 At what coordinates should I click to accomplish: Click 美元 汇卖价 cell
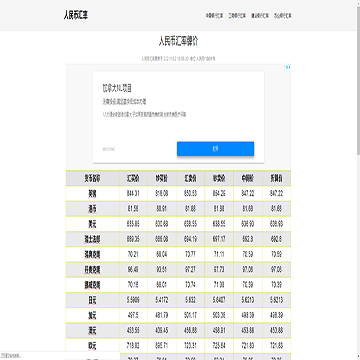[190, 224]
